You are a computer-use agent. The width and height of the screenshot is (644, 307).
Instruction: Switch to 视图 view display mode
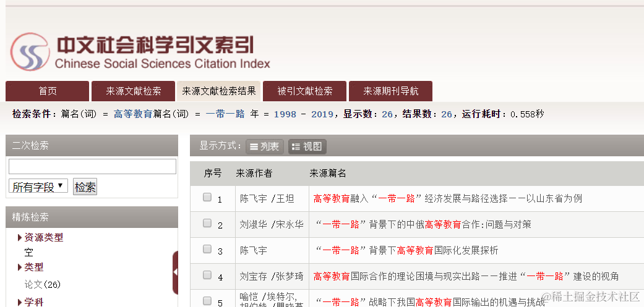click(x=307, y=146)
